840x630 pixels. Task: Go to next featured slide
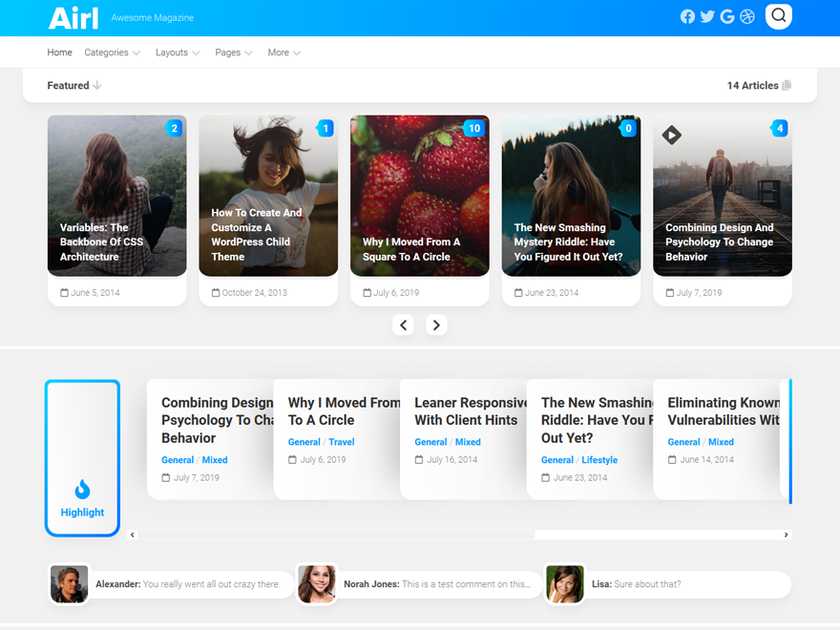(436, 325)
